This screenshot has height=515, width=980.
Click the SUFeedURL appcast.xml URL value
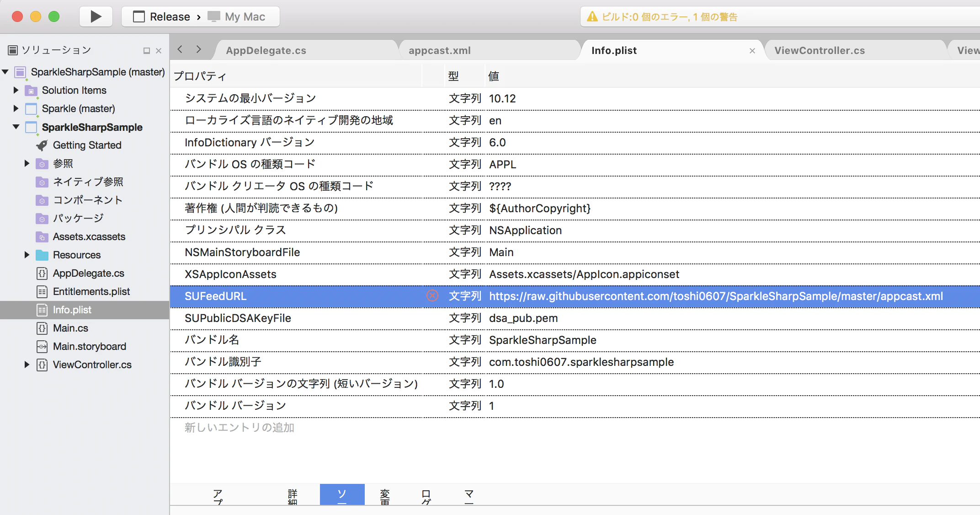coord(716,296)
